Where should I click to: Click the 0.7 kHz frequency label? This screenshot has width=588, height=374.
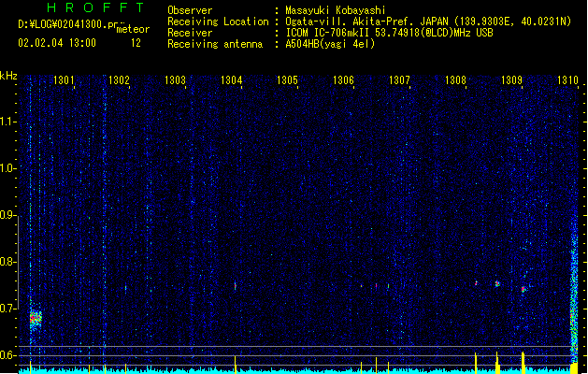click(7, 309)
